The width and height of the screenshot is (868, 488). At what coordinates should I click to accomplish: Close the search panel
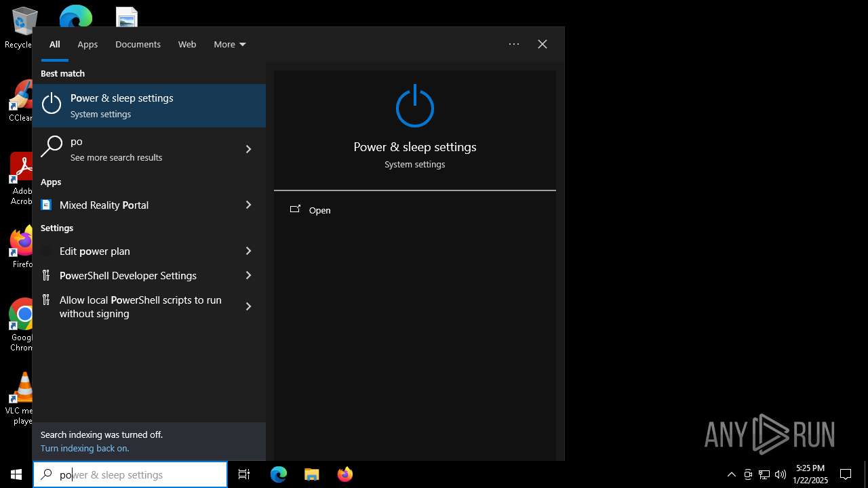[x=542, y=44]
